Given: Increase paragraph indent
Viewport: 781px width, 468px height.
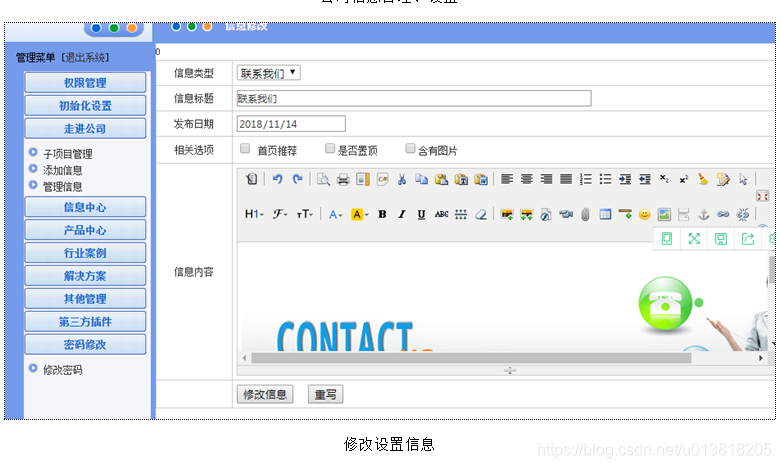Looking at the screenshot, I should (x=625, y=179).
